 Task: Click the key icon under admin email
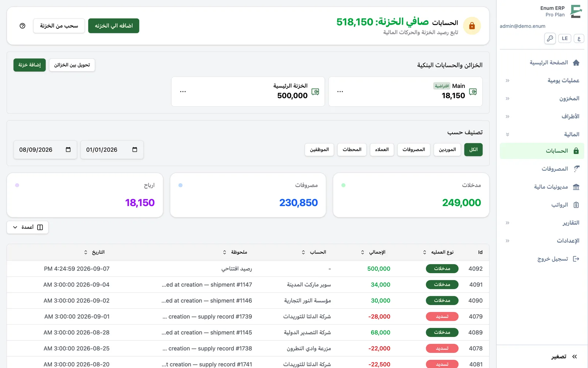pyautogui.click(x=550, y=38)
